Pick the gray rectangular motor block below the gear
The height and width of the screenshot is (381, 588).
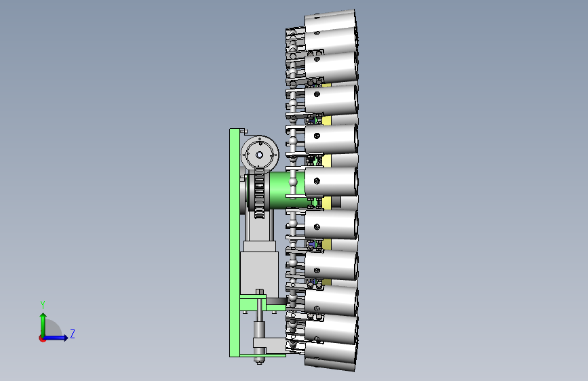click(259, 273)
